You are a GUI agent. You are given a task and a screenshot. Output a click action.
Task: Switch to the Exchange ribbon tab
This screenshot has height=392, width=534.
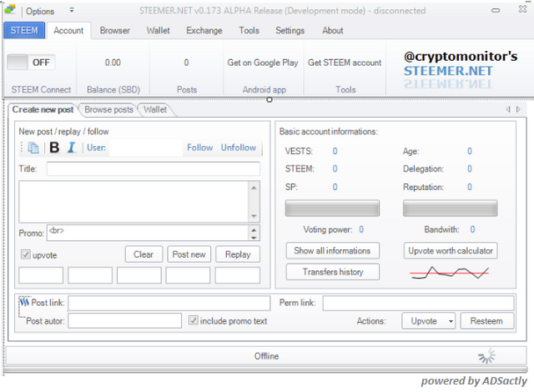[204, 31]
